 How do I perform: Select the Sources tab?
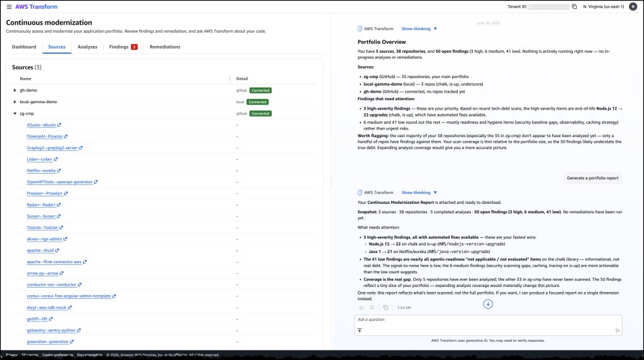pos(57,47)
